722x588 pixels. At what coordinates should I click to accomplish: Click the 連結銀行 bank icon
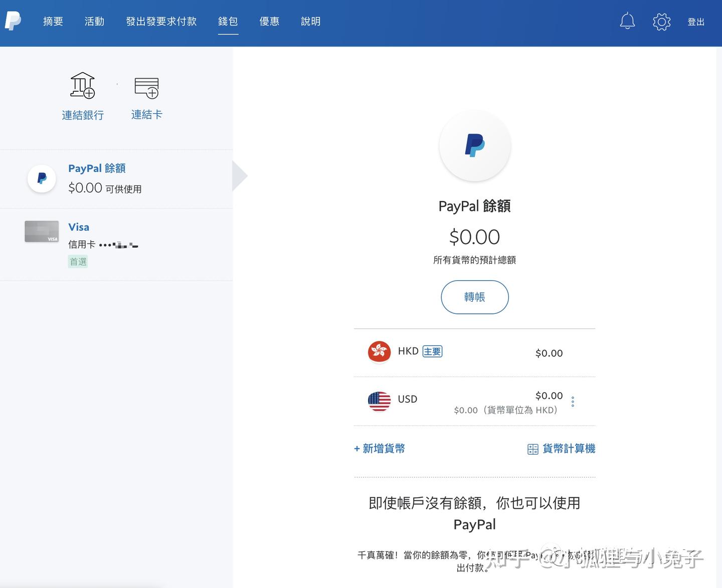(x=82, y=85)
